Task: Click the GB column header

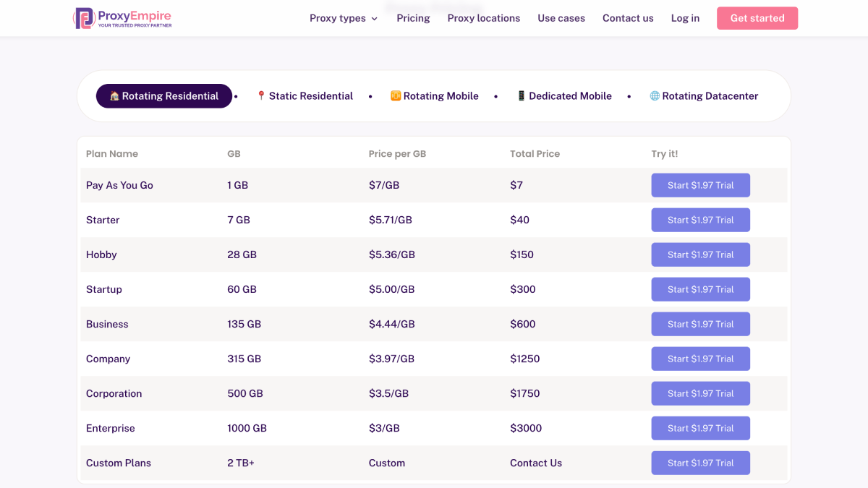Action: click(234, 154)
